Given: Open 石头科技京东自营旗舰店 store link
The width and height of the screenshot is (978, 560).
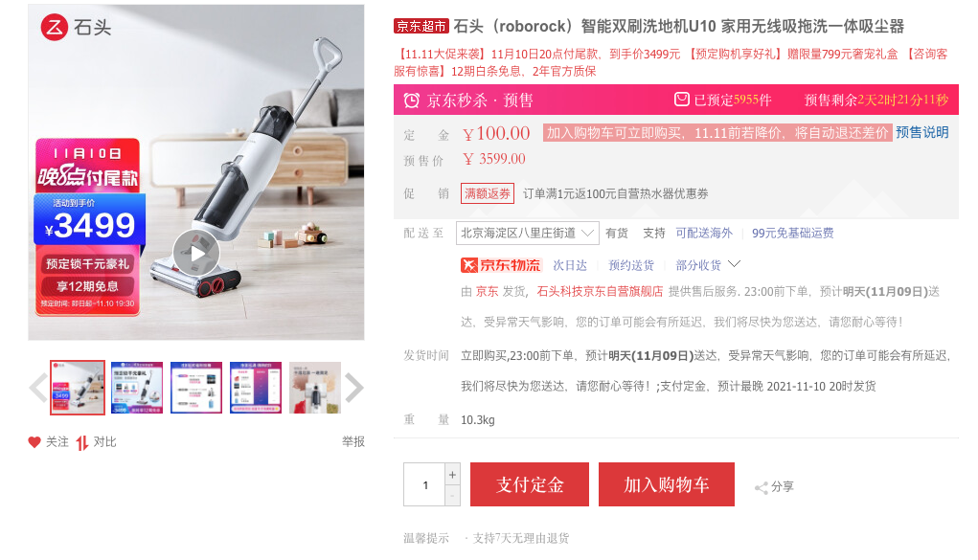Looking at the screenshot, I should click(x=600, y=291).
